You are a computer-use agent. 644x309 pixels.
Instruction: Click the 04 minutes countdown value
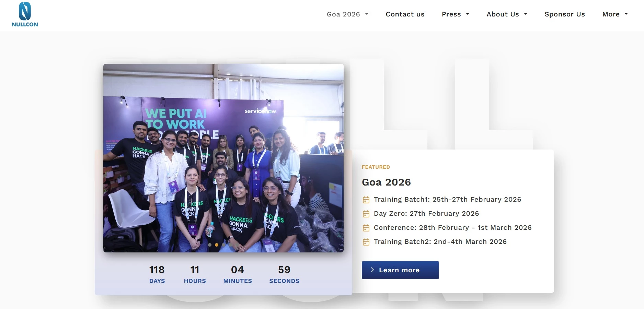point(237,270)
